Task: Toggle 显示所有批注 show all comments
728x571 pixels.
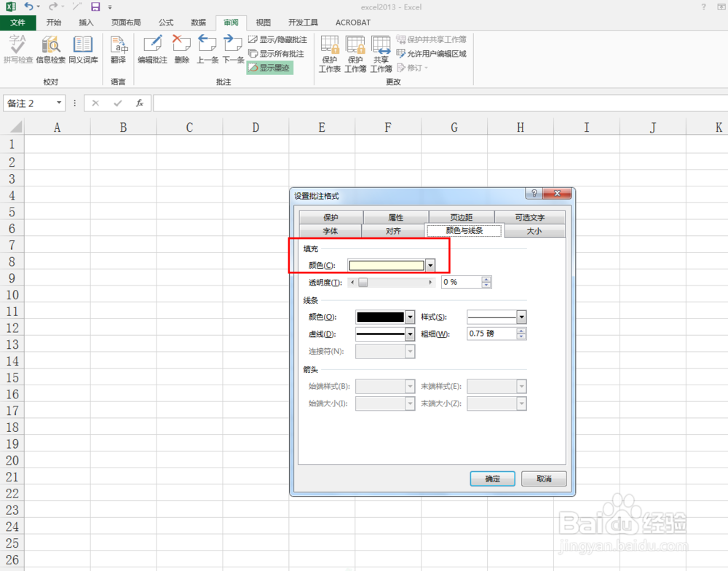Action: pos(276,53)
